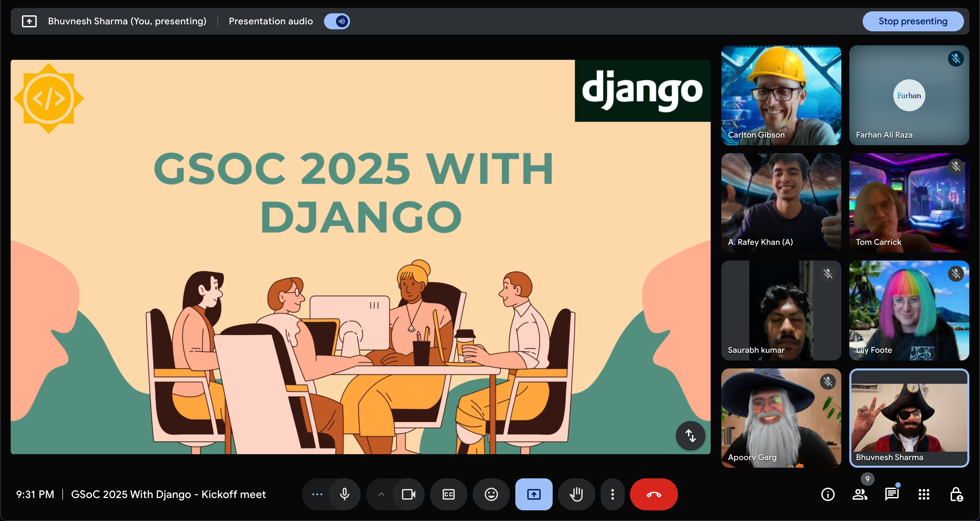Select Farhan Ali Raza's tile
The height and width of the screenshot is (521, 980).
(909, 95)
